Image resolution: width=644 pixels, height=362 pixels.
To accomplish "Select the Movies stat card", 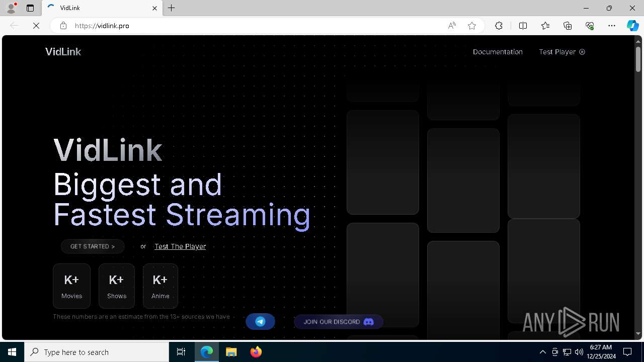I will click(x=71, y=286).
